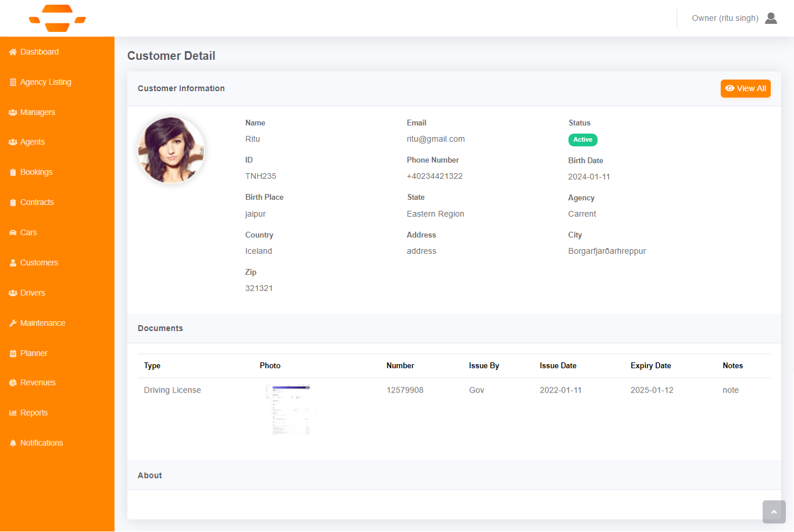Click the Planner calendar icon
The image size is (794, 532).
(x=13, y=354)
